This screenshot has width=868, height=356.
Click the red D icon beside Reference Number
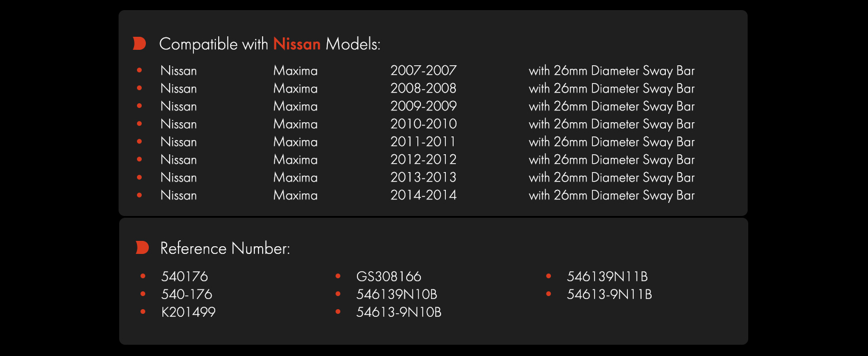(x=142, y=247)
